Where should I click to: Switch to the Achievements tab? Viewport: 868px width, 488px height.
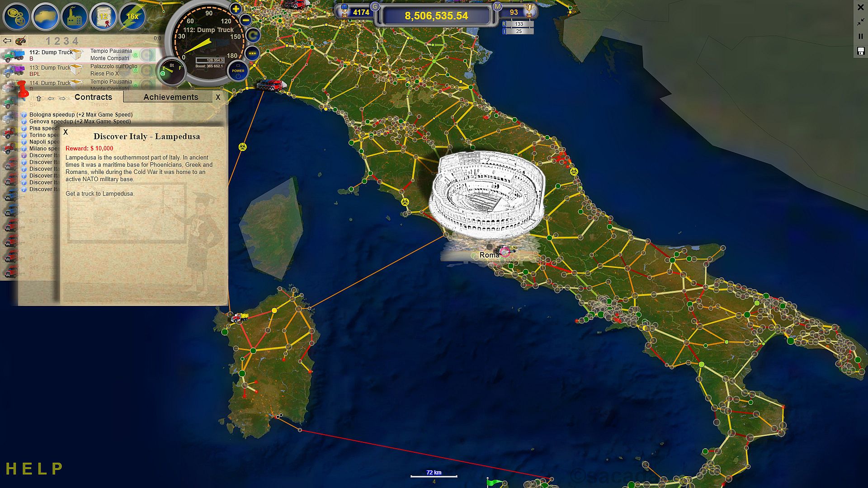170,97
